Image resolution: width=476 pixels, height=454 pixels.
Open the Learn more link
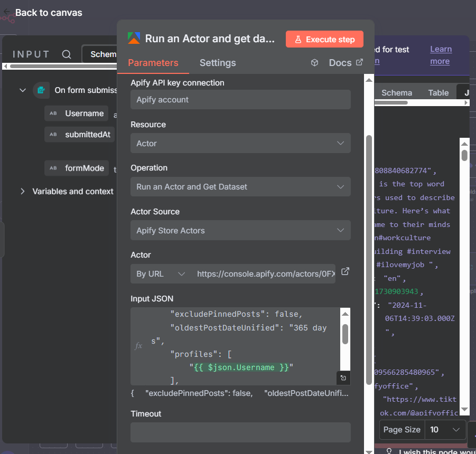point(441,55)
